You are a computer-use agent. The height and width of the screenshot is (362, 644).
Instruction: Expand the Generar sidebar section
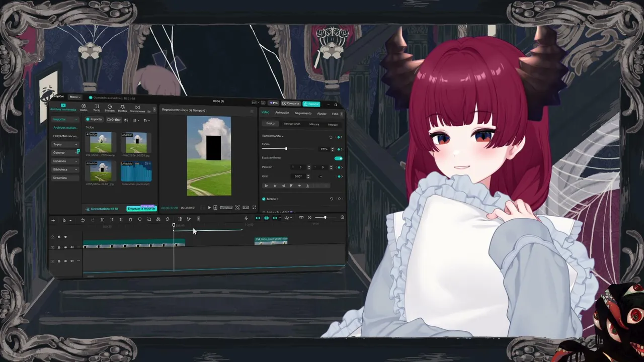coord(66,152)
